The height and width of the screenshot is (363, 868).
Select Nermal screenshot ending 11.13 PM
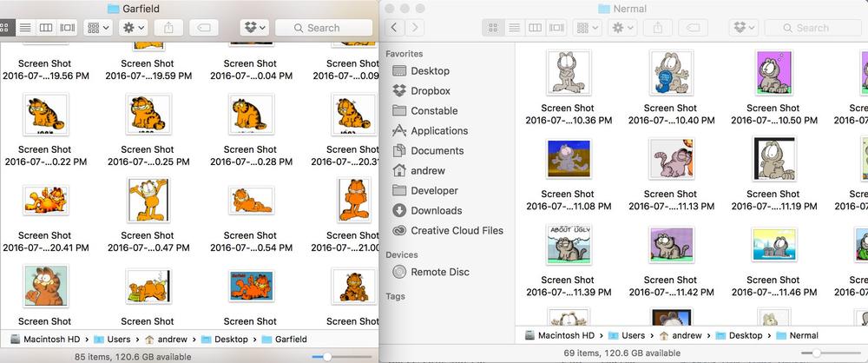[671, 159]
